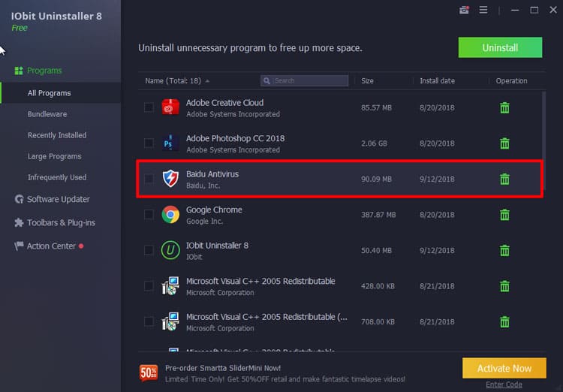This screenshot has height=392, width=563.
Task: Open Programs section in sidebar
Action: coord(38,71)
